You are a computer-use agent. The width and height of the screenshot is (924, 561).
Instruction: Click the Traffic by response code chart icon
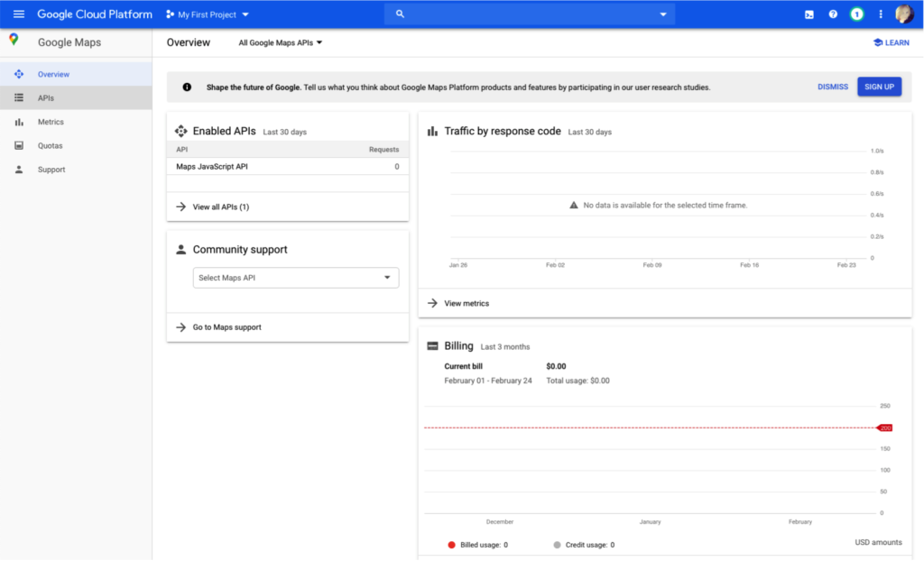(x=432, y=131)
